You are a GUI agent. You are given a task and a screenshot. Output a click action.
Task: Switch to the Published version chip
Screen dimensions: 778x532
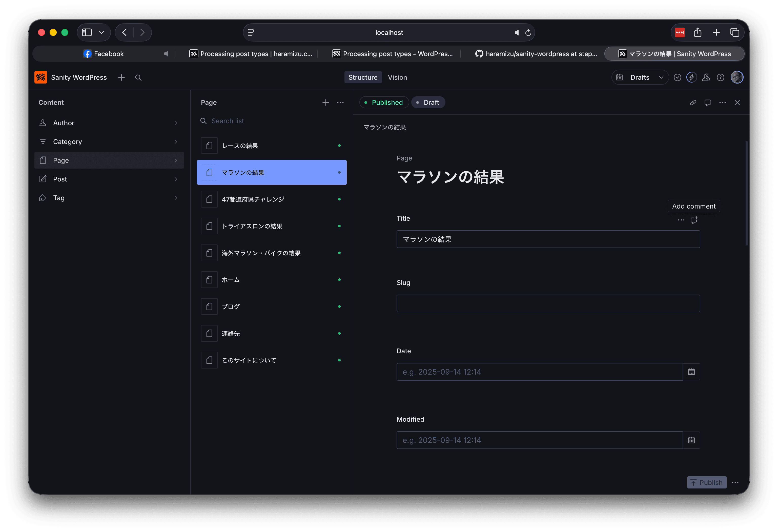pos(384,103)
